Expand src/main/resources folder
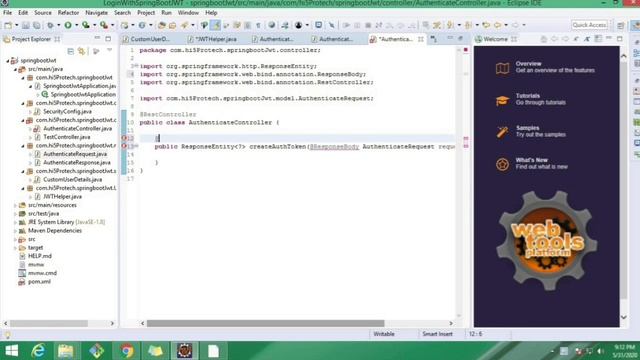Viewport: 640px width, 360px height. pyautogui.click(x=15, y=205)
